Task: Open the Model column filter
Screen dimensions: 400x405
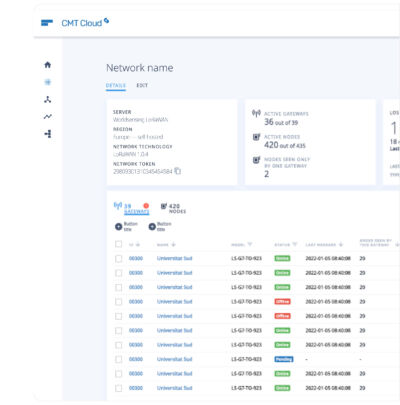Action: 250,245
